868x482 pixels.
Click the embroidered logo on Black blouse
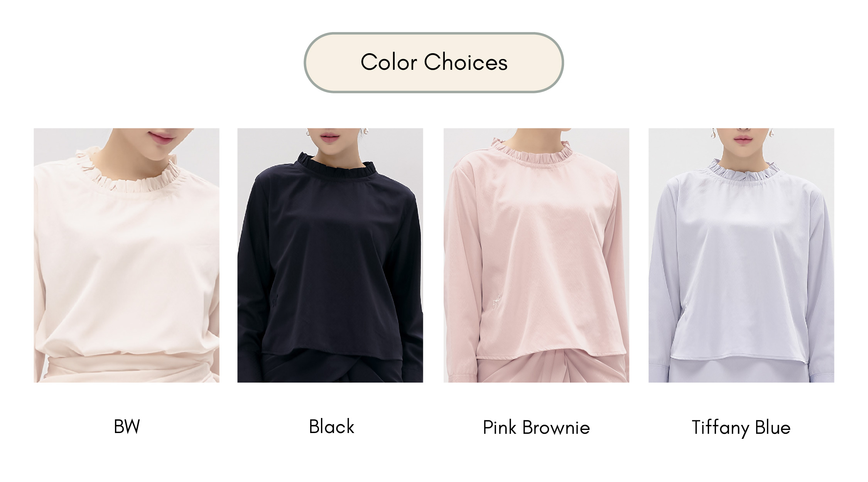275,299
